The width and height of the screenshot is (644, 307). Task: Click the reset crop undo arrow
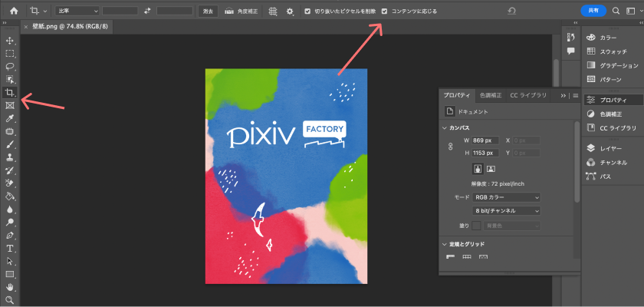511,11
